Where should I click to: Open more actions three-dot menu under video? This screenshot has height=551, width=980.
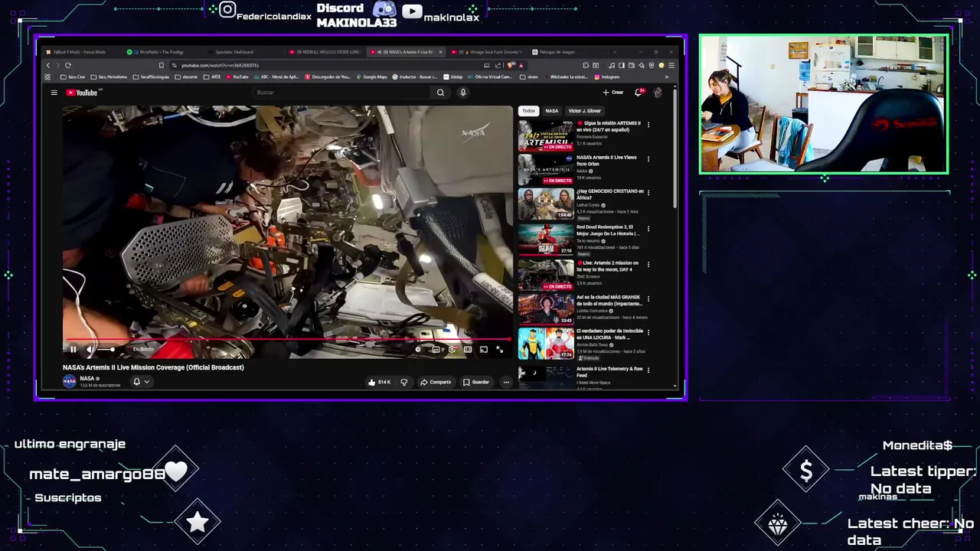tap(506, 382)
